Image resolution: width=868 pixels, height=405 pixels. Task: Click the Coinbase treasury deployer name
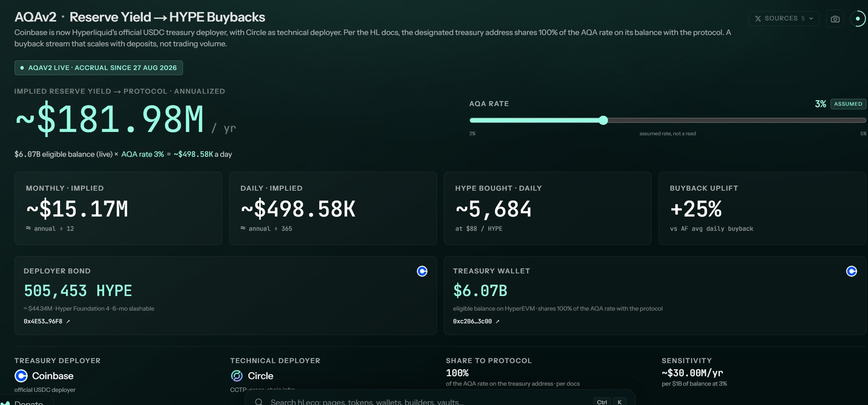point(53,376)
